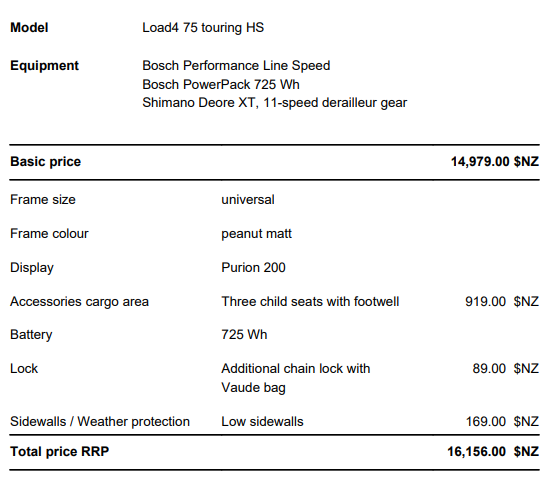Click the 919.00 $NZ accessory price
558x491 pixels.
coord(502,302)
